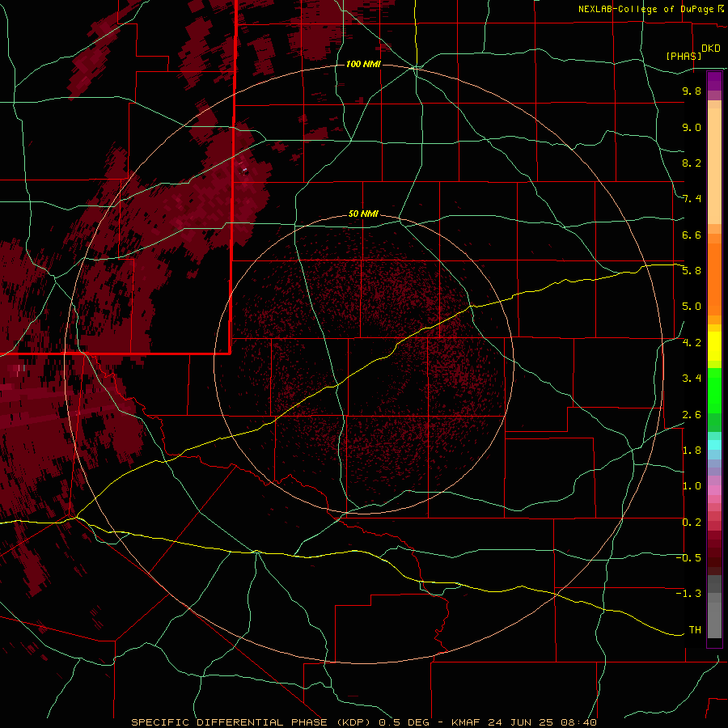Screen dimensions: 728x728
Task: Click the 3.4 legend value
Action: (692, 379)
